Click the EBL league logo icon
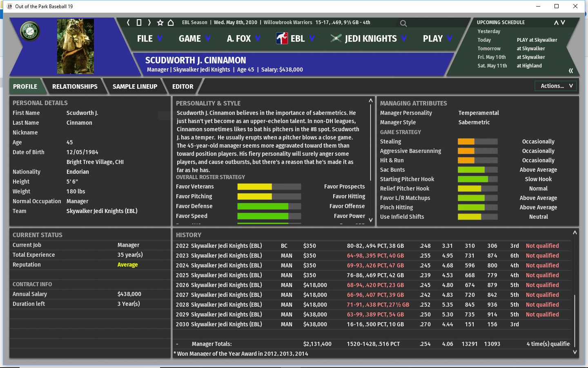Viewport: 588px width, 368px height. [282, 38]
